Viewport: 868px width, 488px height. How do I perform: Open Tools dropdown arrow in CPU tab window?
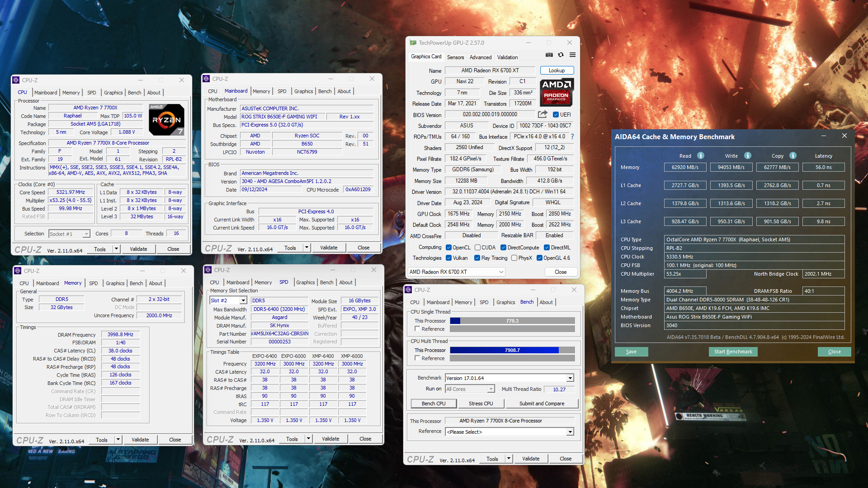pos(116,249)
